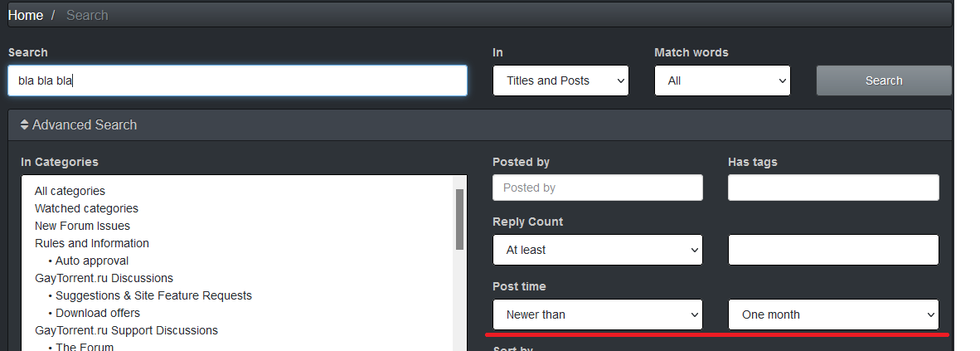
Task: Click the Advanced Search sort arrows icon
Action: pos(25,125)
